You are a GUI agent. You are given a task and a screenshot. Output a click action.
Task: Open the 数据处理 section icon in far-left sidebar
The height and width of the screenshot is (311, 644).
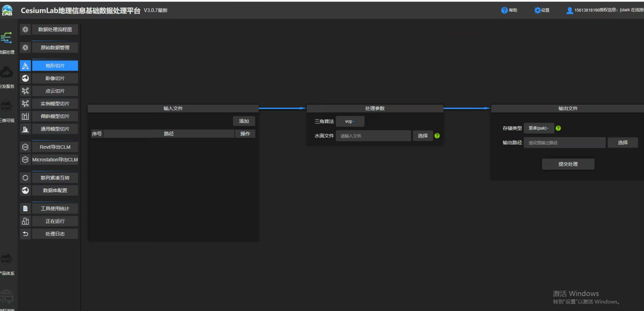pyautogui.click(x=6, y=38)
